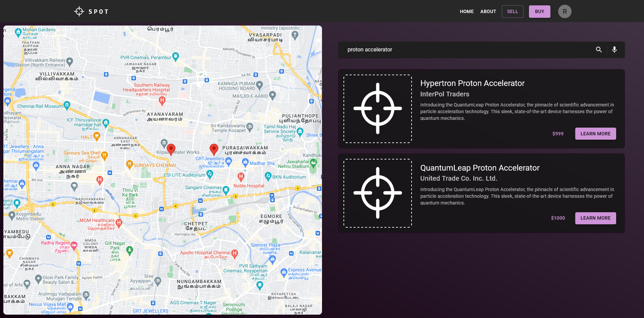This screenshot has width=644, height=318.
Task: Open LEARN MORE for Hypertron Proton Accelerator
Action: pyautogui.click(x=595, y=134)
